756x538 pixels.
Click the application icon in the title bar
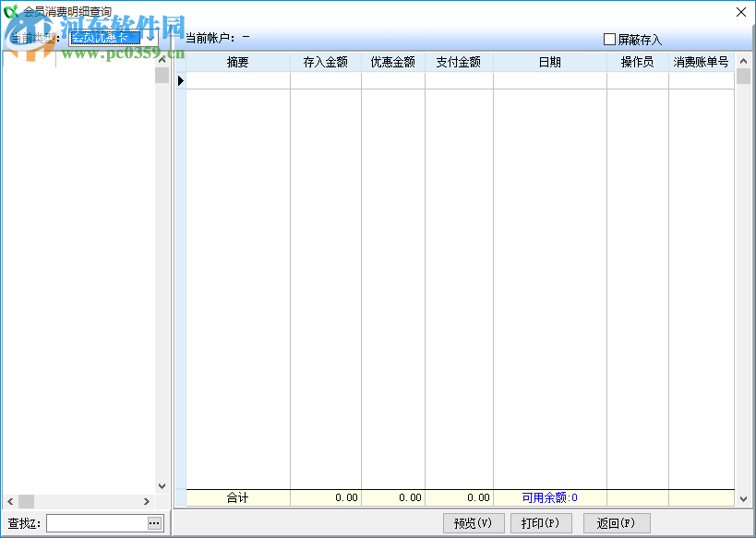[12, 12]
